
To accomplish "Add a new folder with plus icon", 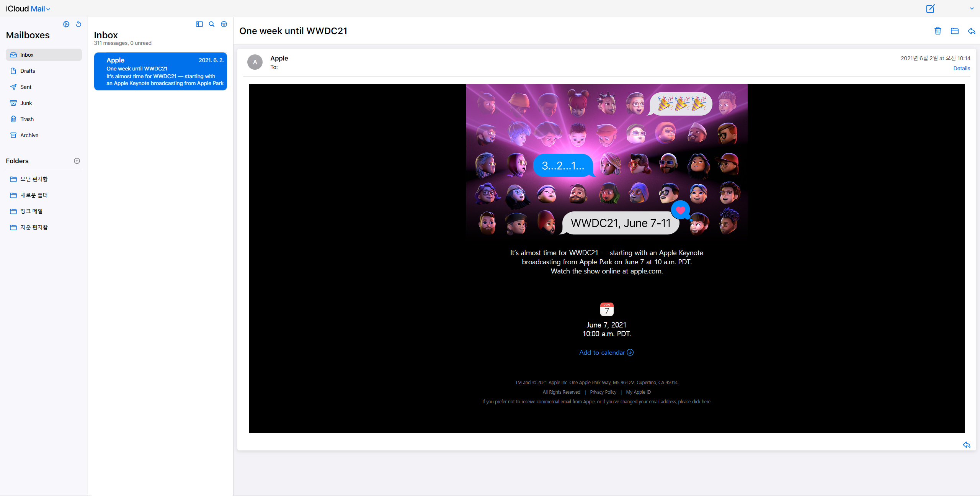I will coord(77,161).
